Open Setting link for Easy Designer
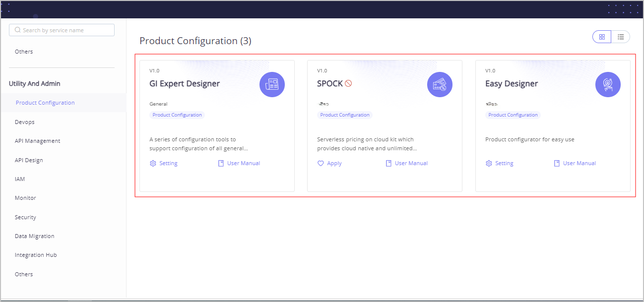This screenshot has height=302, width=644. (x=504, y=163)
